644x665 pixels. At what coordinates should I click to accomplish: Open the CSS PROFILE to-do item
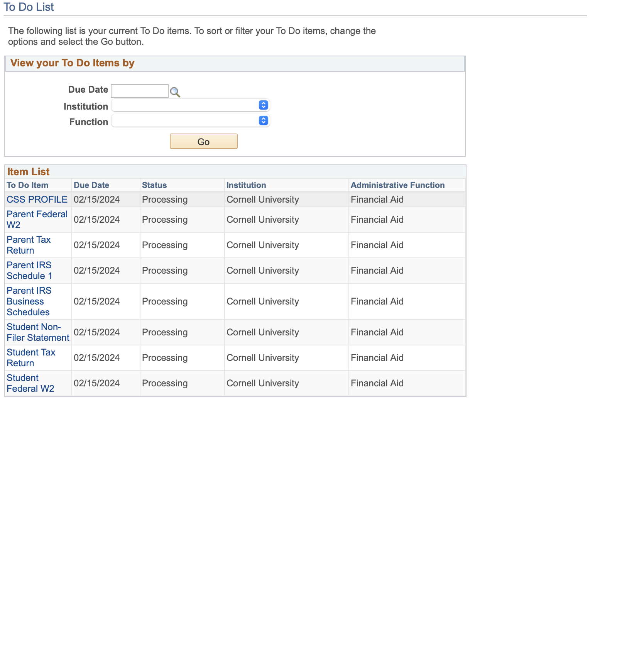37,200
